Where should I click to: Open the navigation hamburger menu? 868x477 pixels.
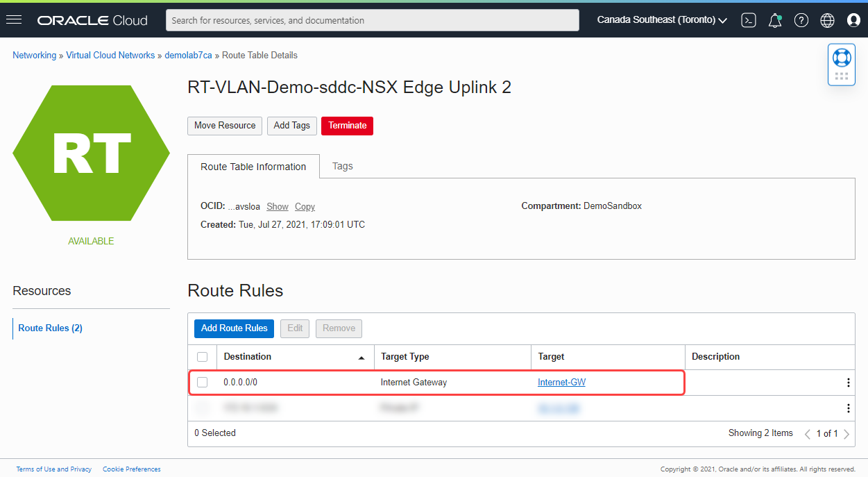pos(14,19)
